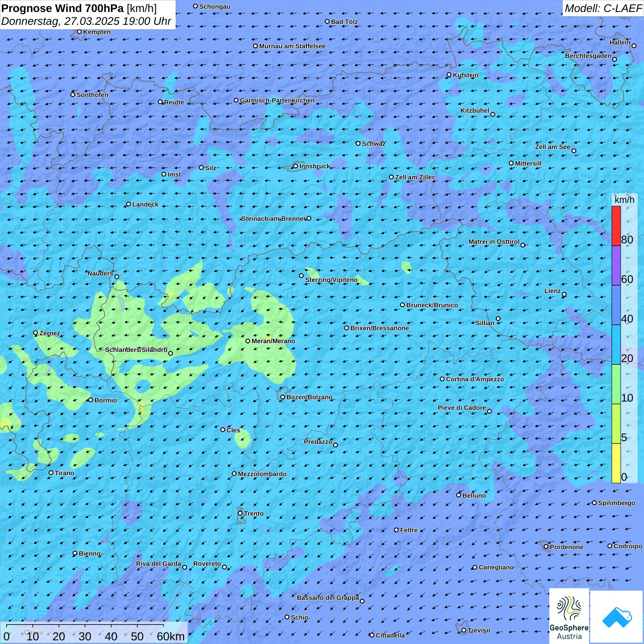Screen dimensions: 644x644
Task: Click the 'Schio' label
Action: pos(299,617)
